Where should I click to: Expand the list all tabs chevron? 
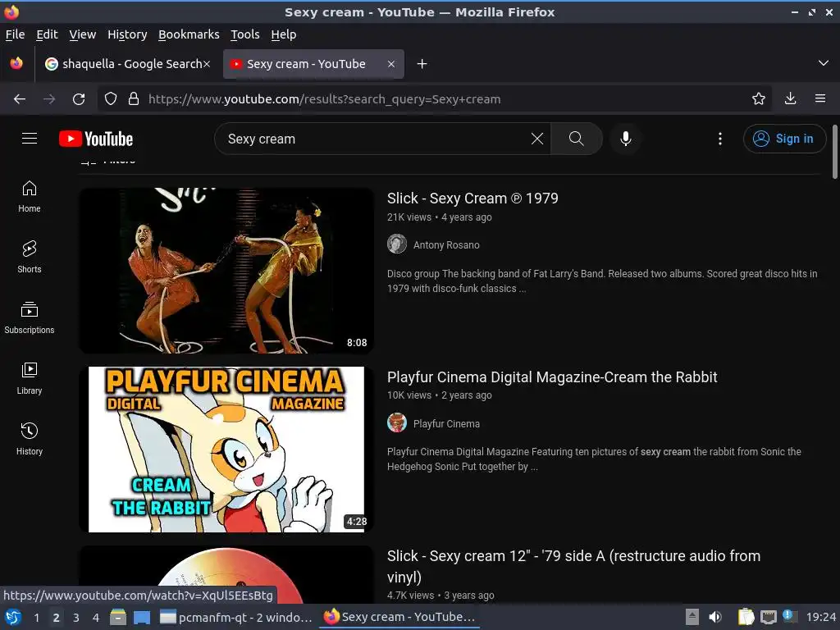coord(824,63)
